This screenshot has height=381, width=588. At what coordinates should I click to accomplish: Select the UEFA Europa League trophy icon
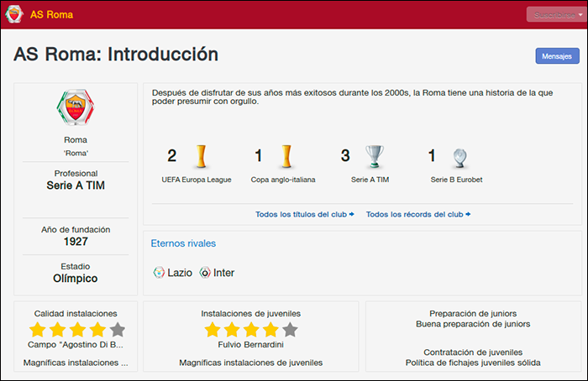click(201, 156)
